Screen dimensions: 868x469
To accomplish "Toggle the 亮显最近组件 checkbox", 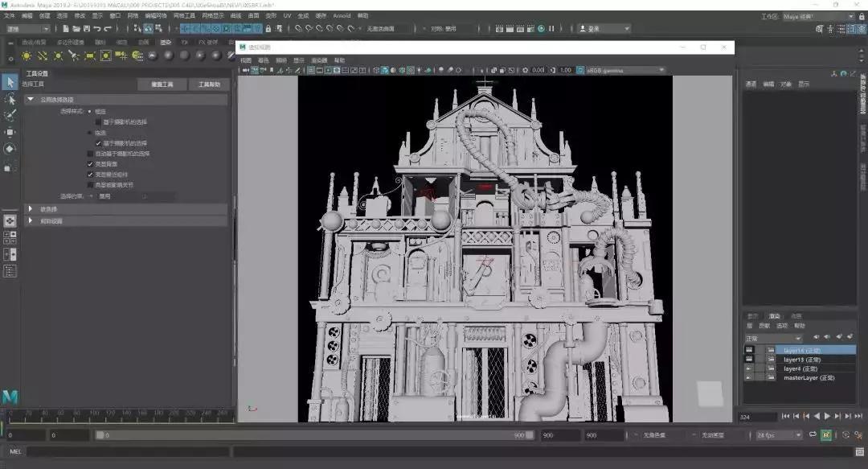I will tap(90, 174).
